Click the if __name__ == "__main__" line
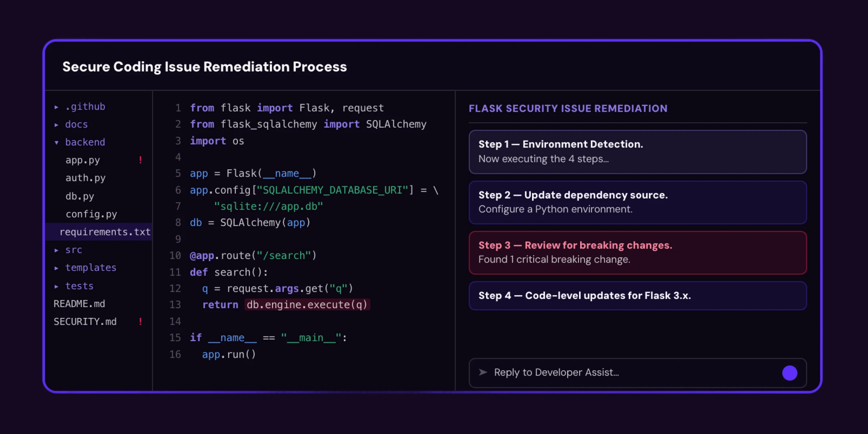The width and height of the screenshot is (868, 434). click(268, 337)
